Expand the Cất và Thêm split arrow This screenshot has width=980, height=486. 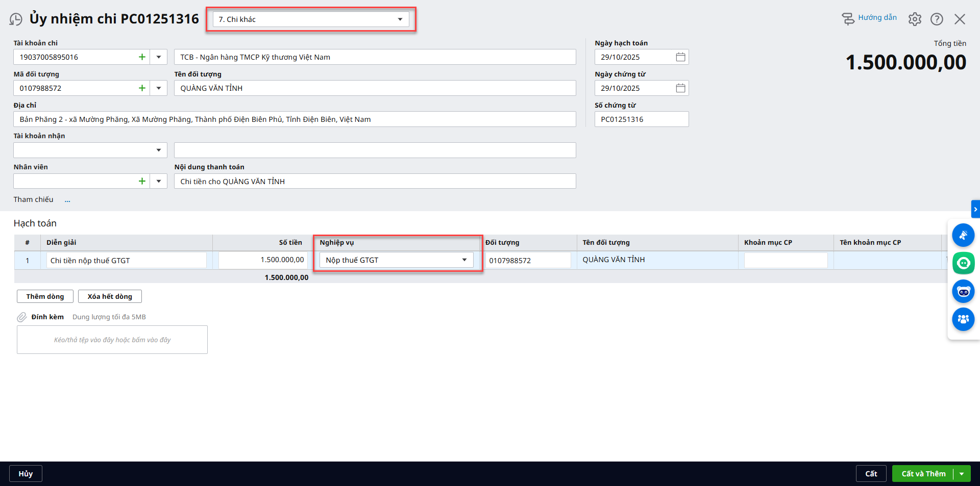click(x=962, y=474)
